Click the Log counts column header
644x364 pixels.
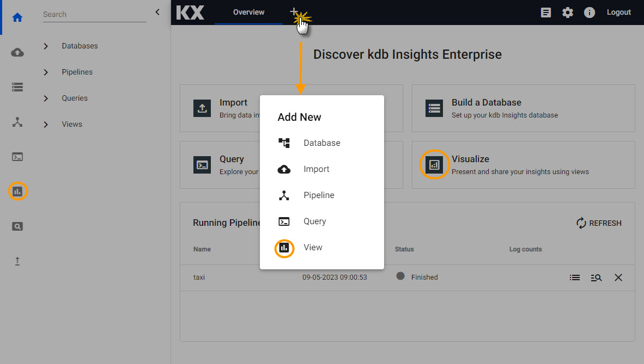coord(525,249)
